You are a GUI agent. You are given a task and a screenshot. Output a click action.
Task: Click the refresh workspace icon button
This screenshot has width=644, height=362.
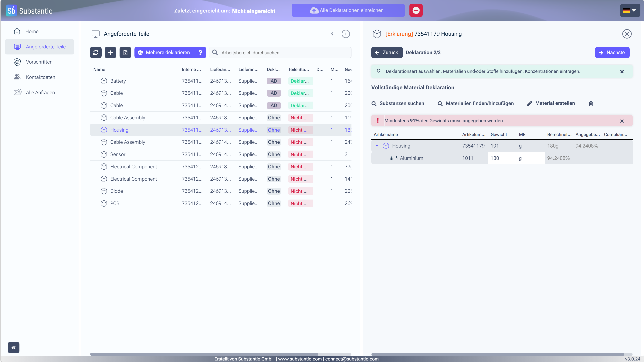pos(96,53)
